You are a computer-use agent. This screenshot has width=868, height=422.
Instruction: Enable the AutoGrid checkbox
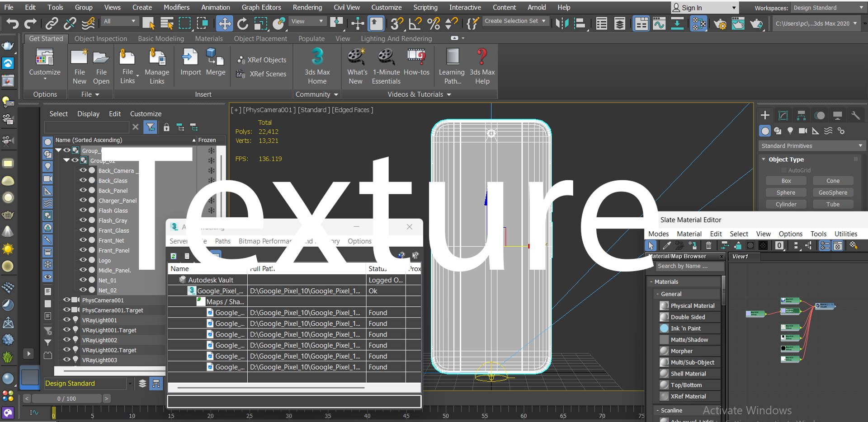(784, 170)
